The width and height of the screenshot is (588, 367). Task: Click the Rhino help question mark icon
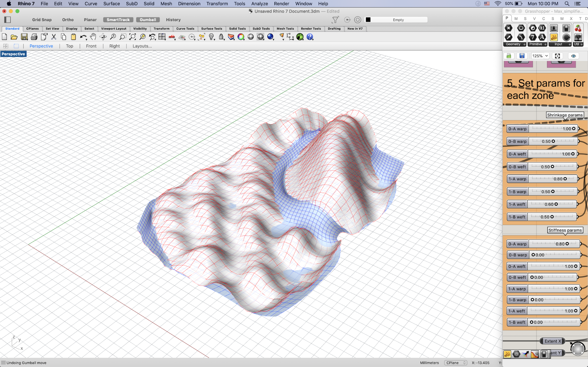pyautogui.click(x=310, y=37)
